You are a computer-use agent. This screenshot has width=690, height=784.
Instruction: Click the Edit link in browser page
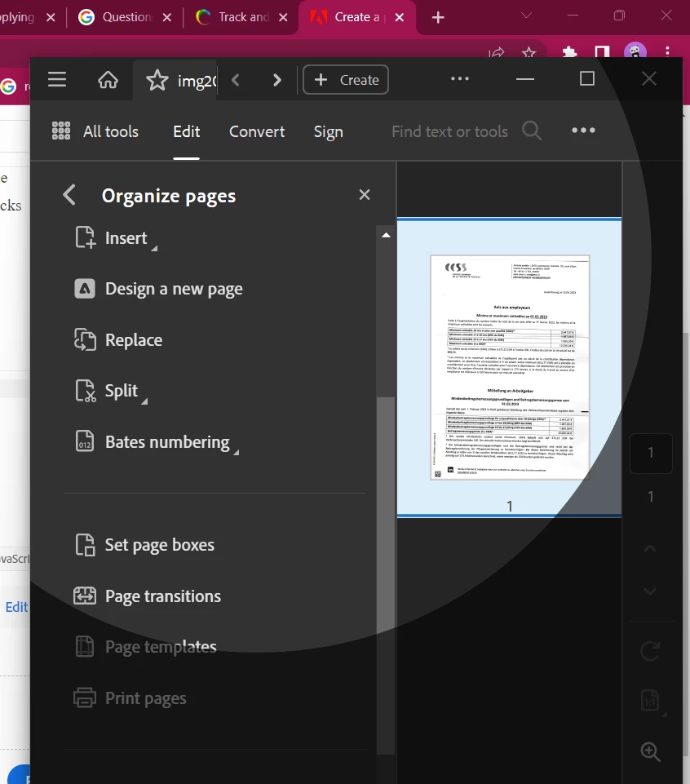[16, 607]
